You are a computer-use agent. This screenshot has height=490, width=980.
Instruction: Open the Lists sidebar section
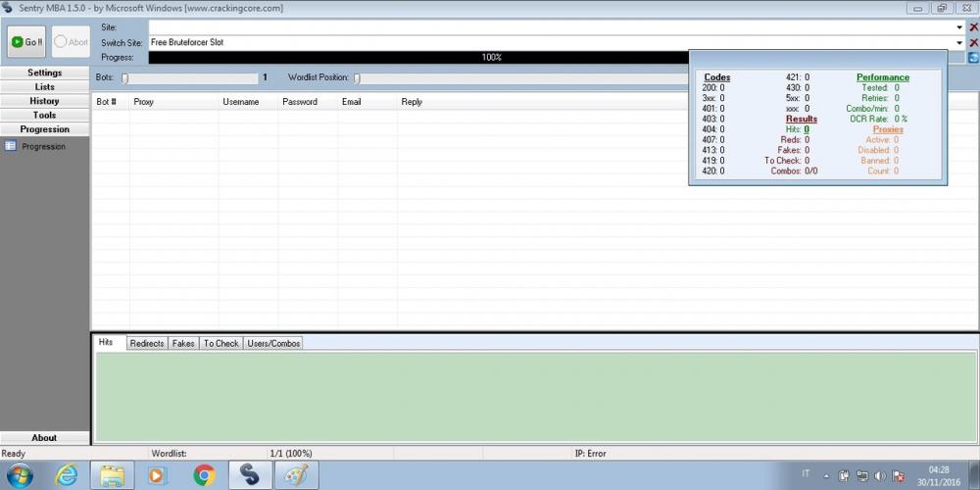45,87
